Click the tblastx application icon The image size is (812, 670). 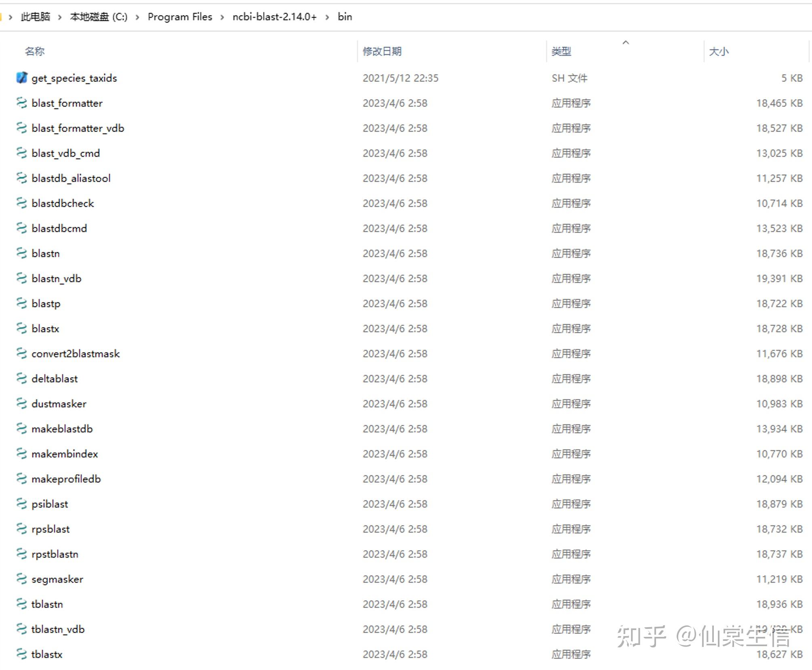[x=21, y=654]
